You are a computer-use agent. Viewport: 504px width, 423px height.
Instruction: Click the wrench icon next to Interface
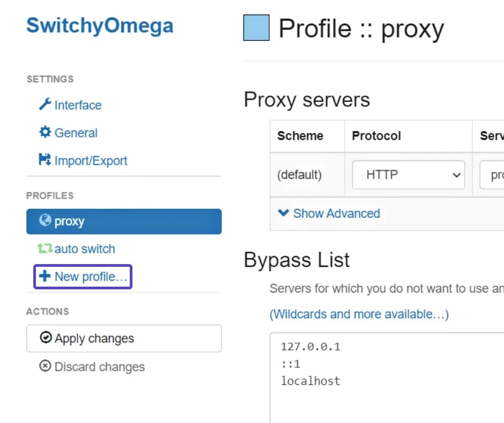coord(46,105)
